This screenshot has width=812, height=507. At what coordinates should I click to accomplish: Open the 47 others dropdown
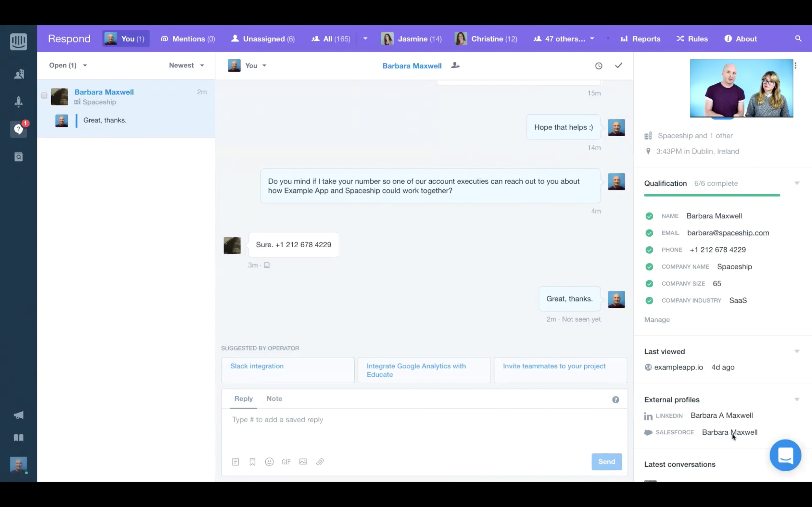(x=564, y=39)
